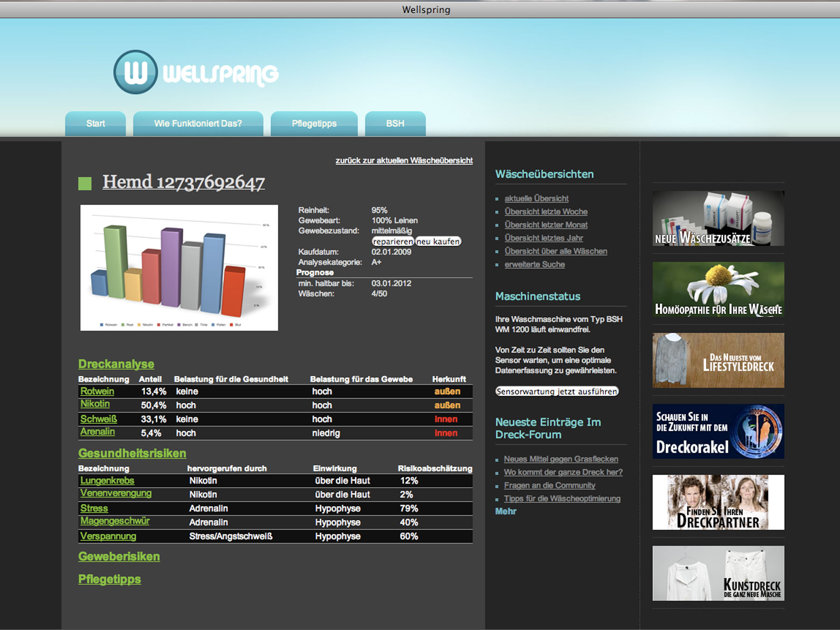Expand the Geweberisiken section
Image resolution: width=840 pixels, height=630 pixels.
pos(119,556)
